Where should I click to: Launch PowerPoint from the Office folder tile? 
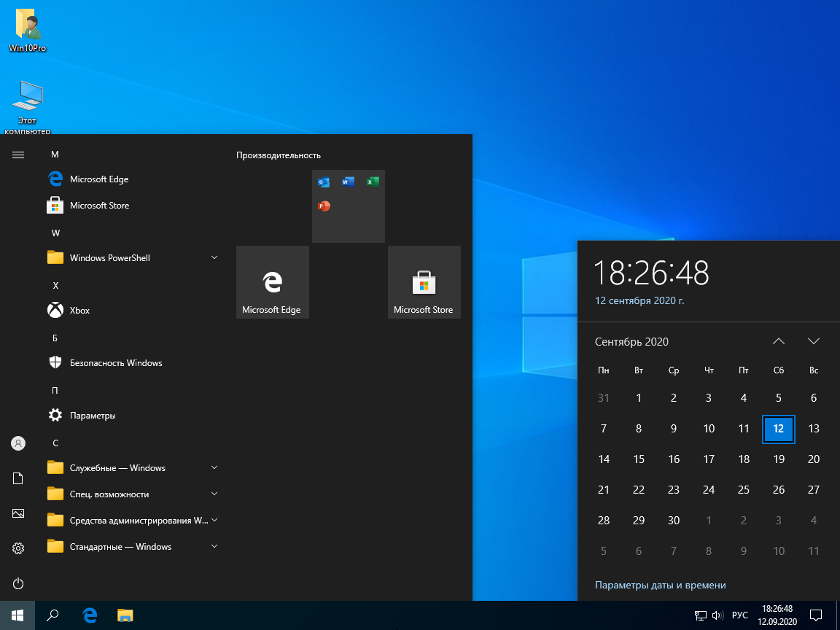(x=323, y=207)
